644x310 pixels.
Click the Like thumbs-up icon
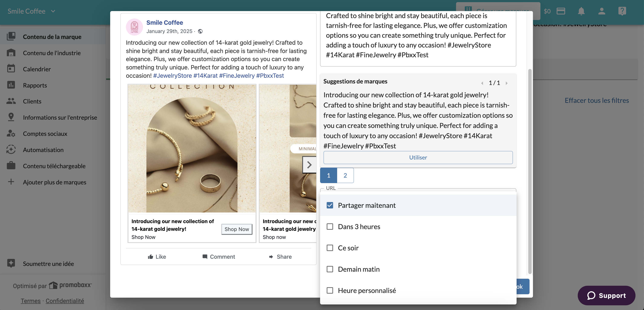coord(150,257)
